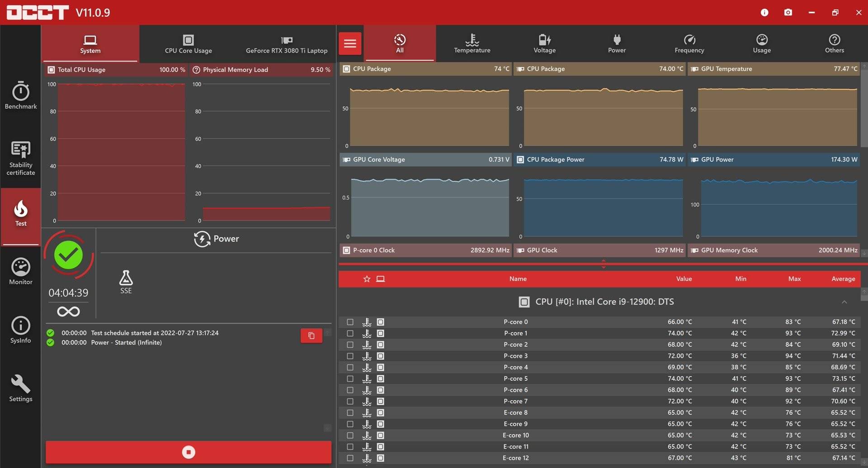
Task: Open the Monitor section
Action: pyautogui.click(x=21, y=271)
